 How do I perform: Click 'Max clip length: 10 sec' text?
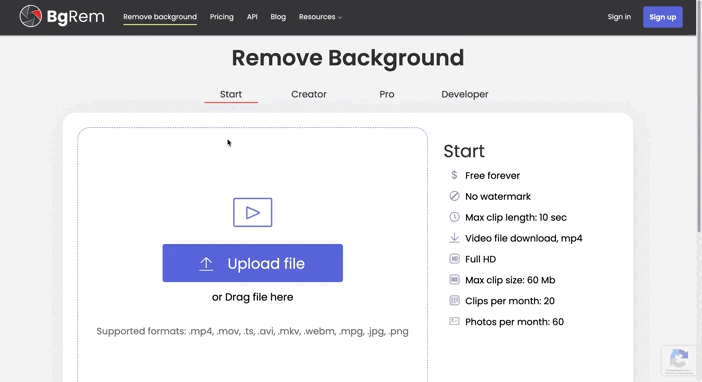coord(516,217)
